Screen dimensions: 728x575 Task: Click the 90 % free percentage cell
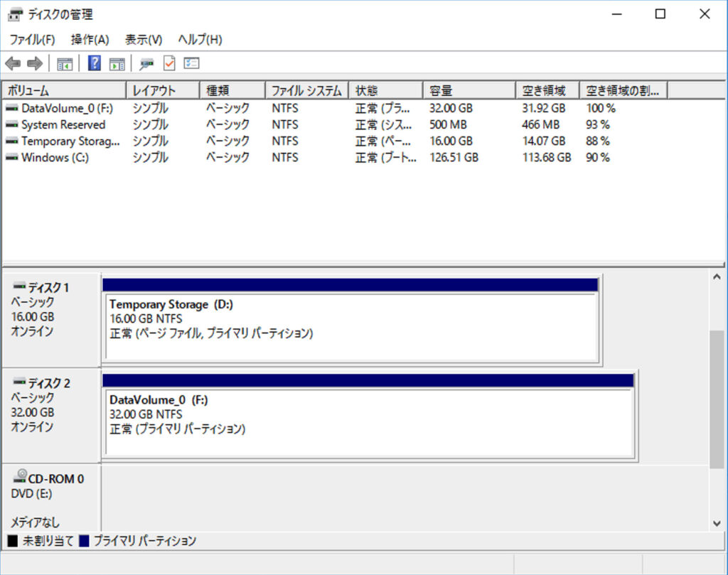598,158
